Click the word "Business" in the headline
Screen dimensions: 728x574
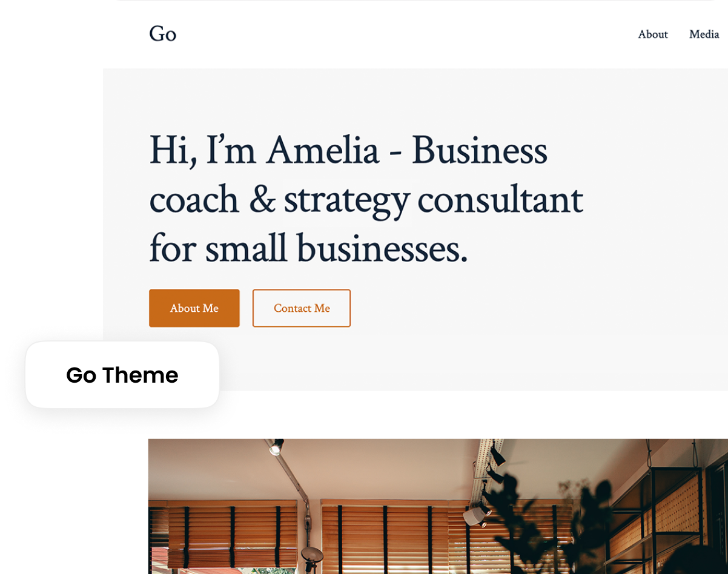click(479, 150)
